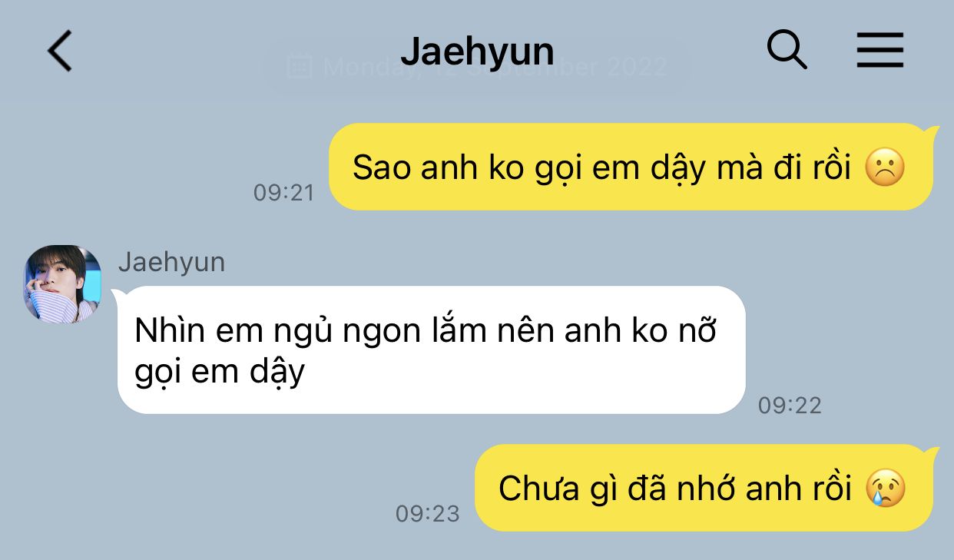954x560 pixels.
Task: Click the faint calendar icon in date banner
Action: point(299,66)
